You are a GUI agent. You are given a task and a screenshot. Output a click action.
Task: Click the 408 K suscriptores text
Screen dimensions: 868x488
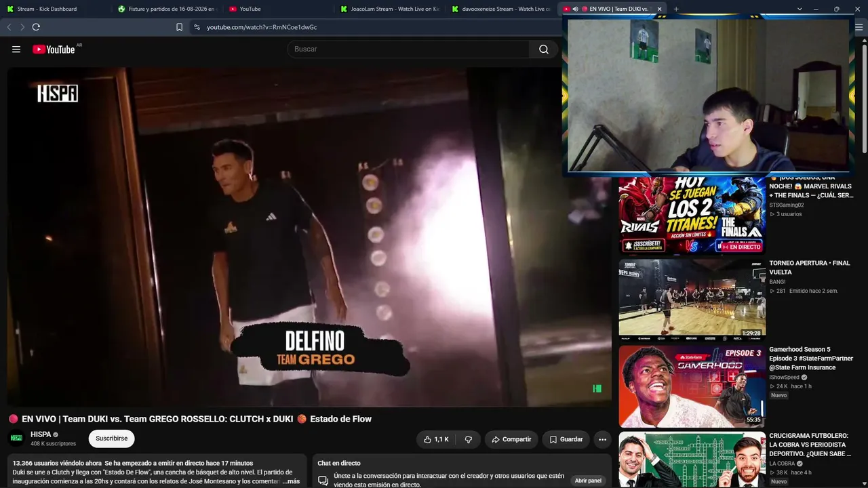[53, 444]
